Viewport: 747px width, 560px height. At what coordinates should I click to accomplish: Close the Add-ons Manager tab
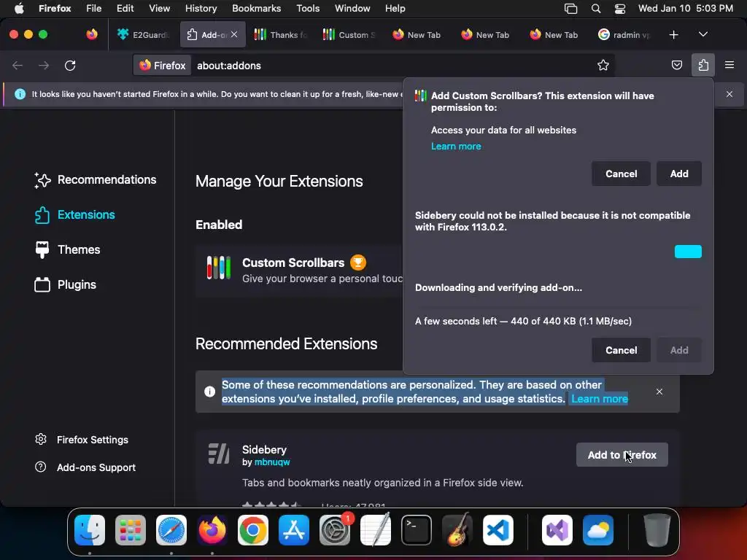click(234, 34)
